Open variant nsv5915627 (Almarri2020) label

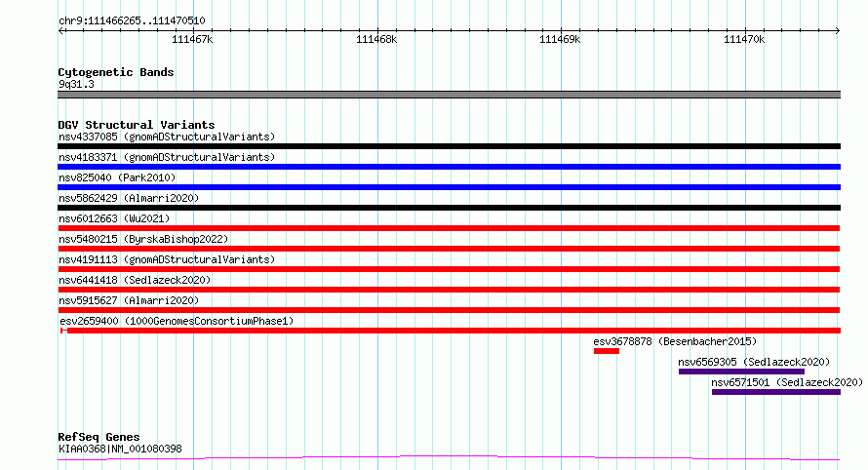[x=129, y=300]
